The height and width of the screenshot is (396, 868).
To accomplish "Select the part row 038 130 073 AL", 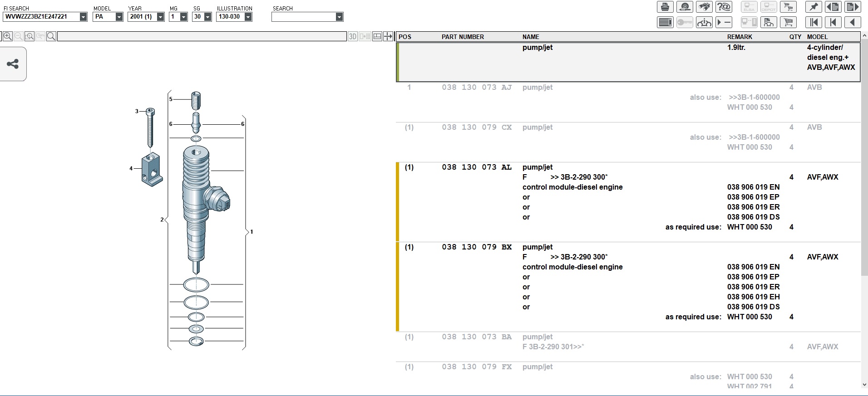I will [476, 167].
